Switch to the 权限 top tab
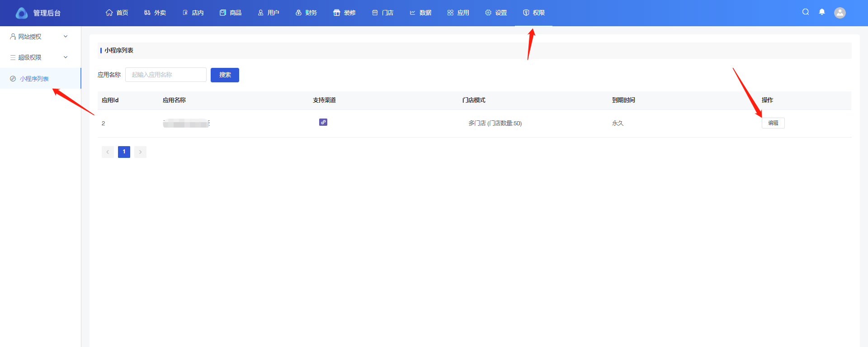 tap(533, 13)
